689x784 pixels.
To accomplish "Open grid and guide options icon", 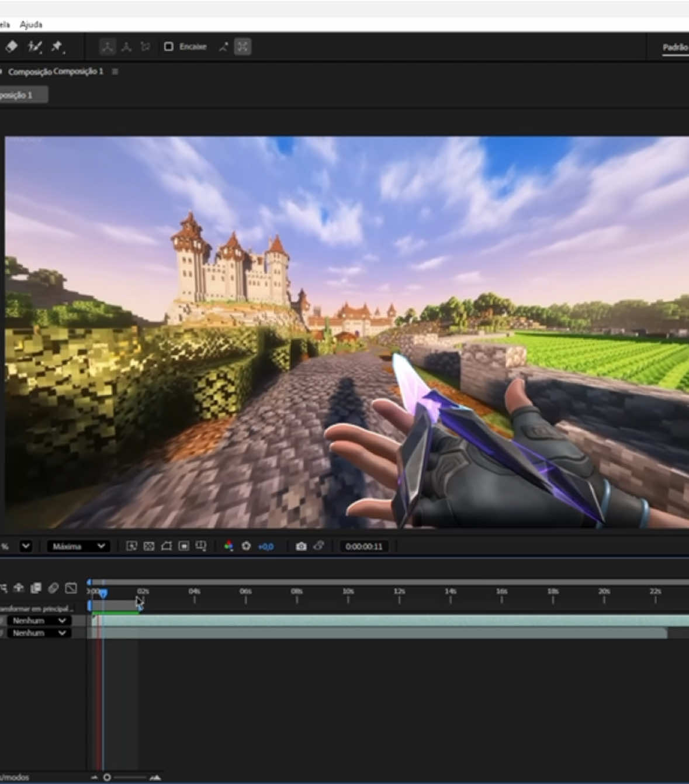I will click(201, 546).
